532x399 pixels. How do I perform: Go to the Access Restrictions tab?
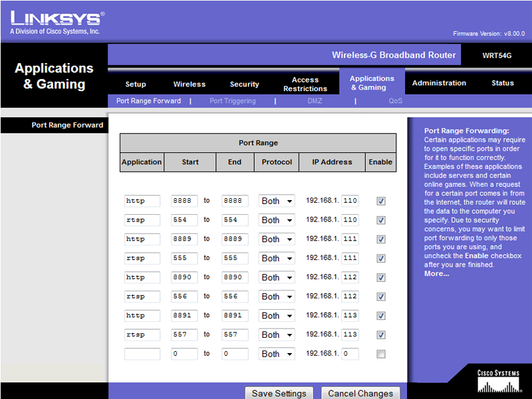point(305,84)
